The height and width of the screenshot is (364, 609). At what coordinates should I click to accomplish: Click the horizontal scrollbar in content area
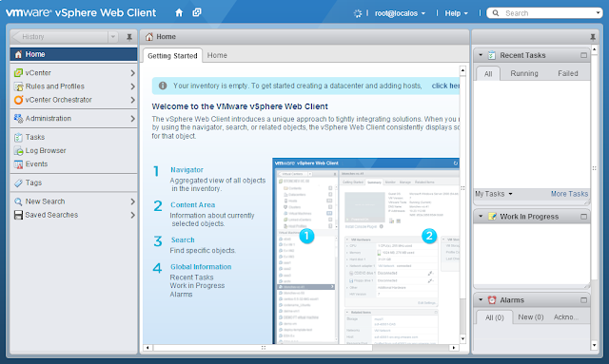click(263, 348)
